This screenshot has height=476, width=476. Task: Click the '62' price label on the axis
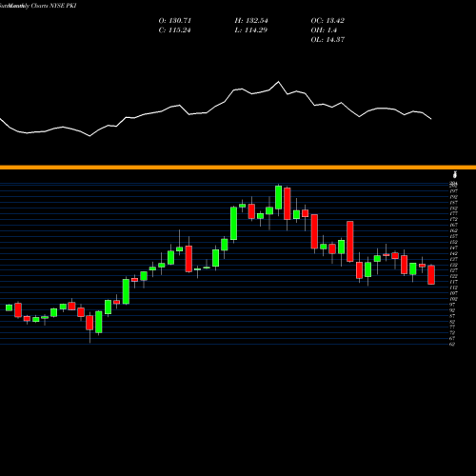(453, 344)
